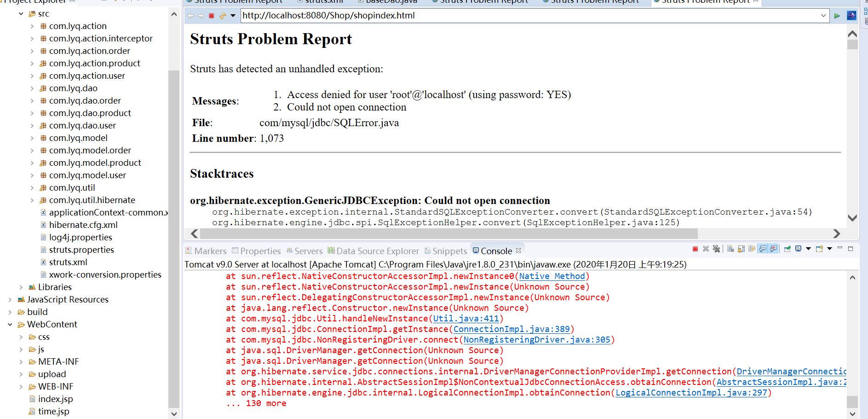
Task: Click the browser page vertical scrollbar down arrow
Action: (x=852, y=218)
